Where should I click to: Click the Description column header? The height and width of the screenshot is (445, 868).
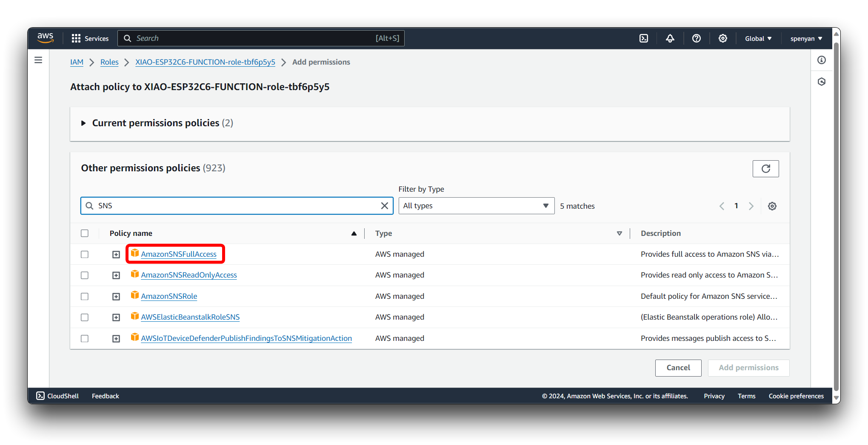[661, 233]
